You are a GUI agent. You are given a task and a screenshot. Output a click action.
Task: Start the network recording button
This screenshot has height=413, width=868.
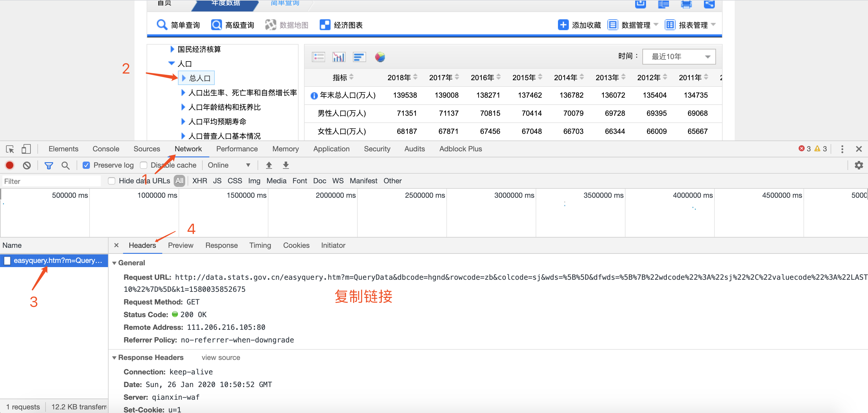[9, 165]
